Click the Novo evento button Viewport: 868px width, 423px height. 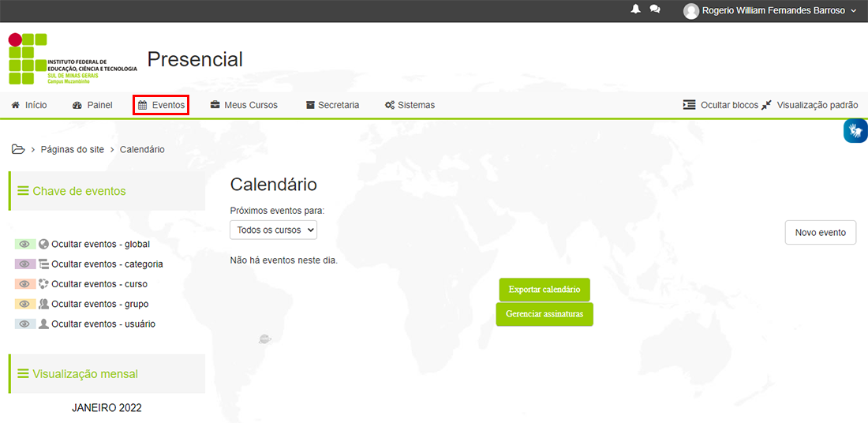[x=821, y=233]
